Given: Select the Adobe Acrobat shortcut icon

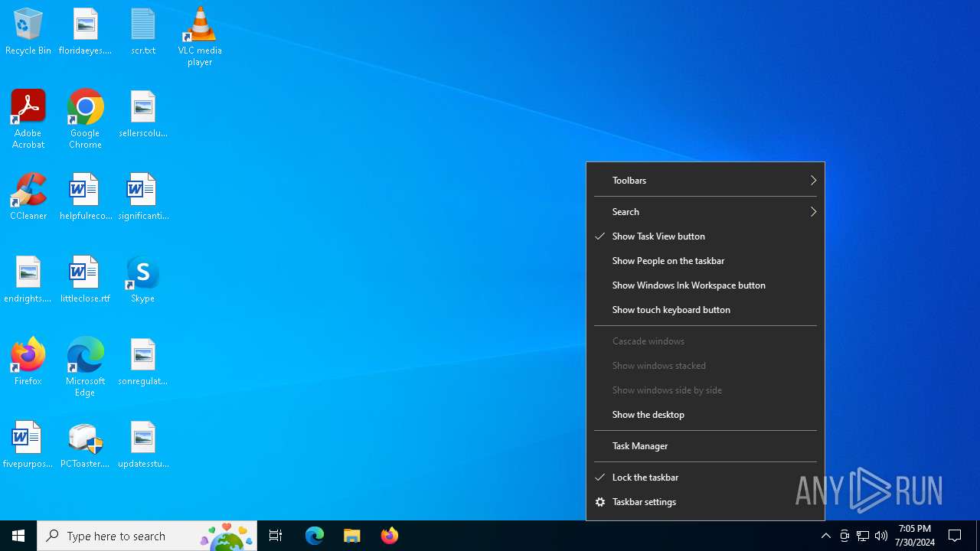Looking at the screenshot, I should 28,119.
